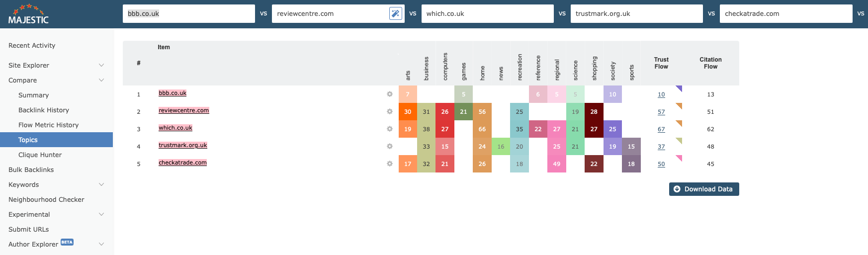Open the checkatrade.com link in table
The width and height of the screenshot is (868, 255).
coord(182,163)
